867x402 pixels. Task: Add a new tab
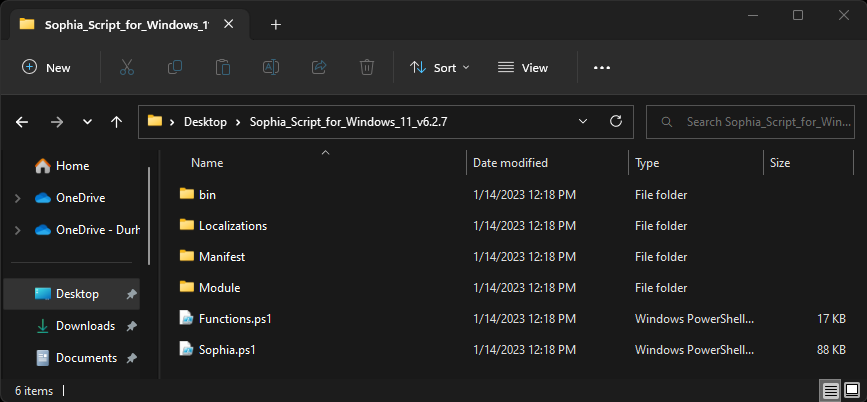(276, 24)
